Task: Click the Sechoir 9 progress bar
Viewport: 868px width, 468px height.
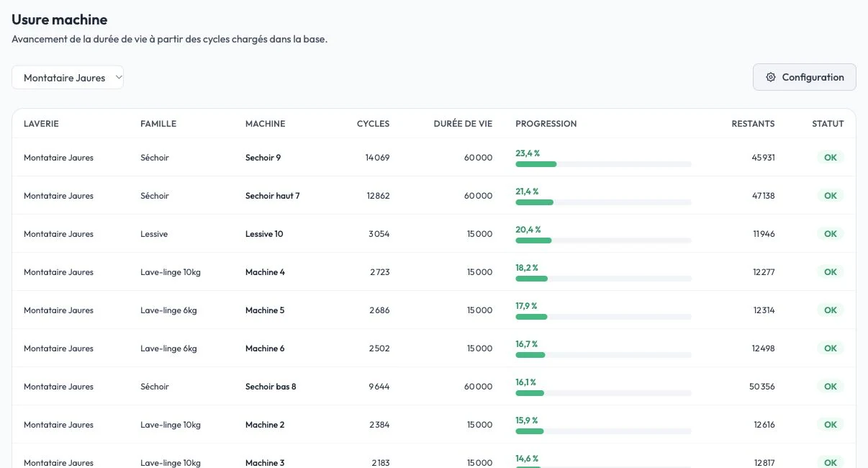Action: point(603,164)
